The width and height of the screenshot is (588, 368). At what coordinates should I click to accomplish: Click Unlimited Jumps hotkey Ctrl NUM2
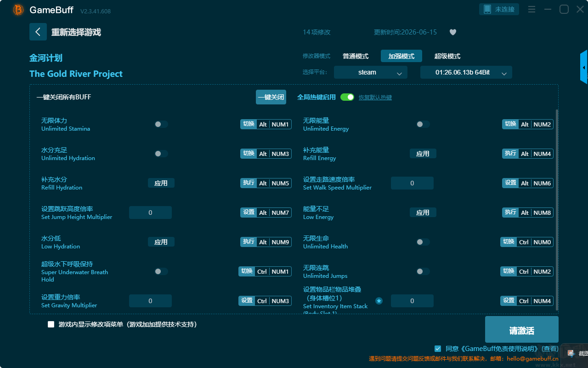pyautogui.click(x=527, y=271)
